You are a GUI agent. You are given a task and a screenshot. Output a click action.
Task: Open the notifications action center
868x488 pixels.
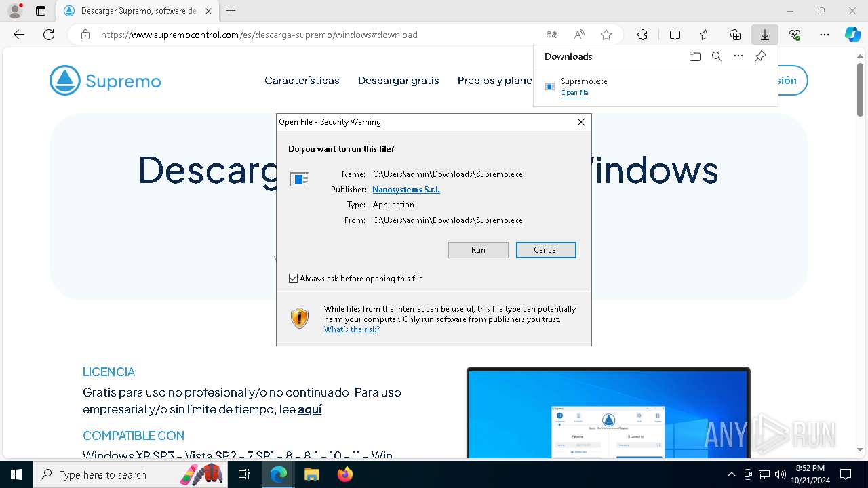pos(846,474)
